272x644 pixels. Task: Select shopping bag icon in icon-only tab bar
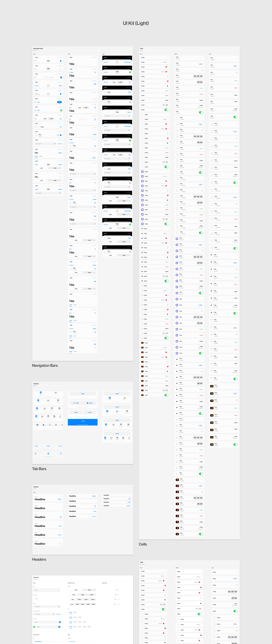(44, 425)
